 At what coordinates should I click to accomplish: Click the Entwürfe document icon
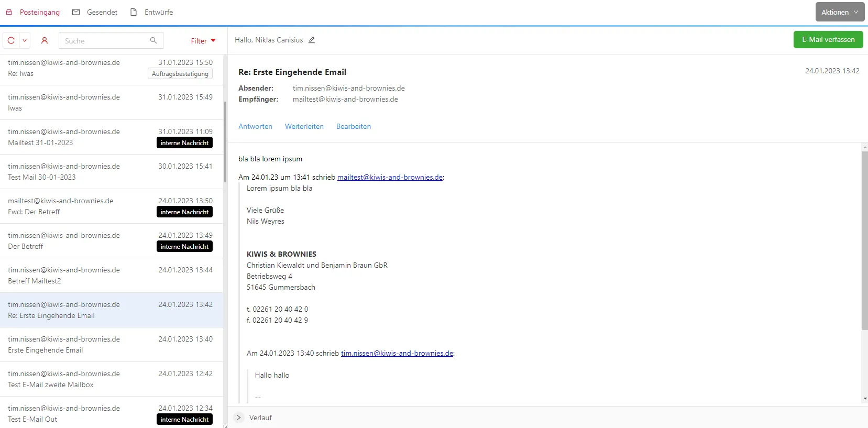point(134,12)
